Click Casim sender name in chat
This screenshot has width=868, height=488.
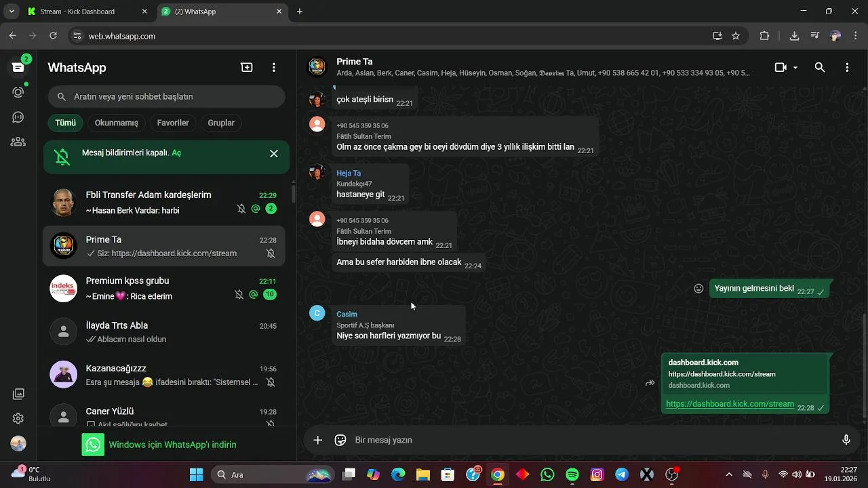pos(347,314)
